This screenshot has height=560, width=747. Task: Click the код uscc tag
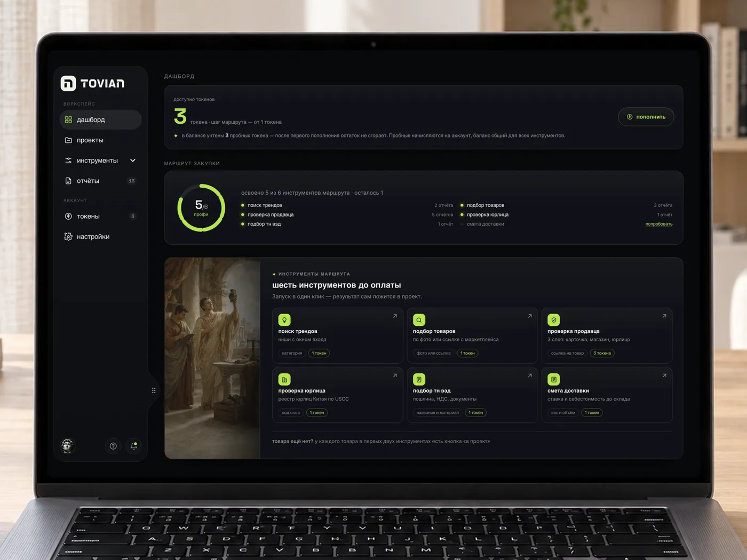click(291, 413)
